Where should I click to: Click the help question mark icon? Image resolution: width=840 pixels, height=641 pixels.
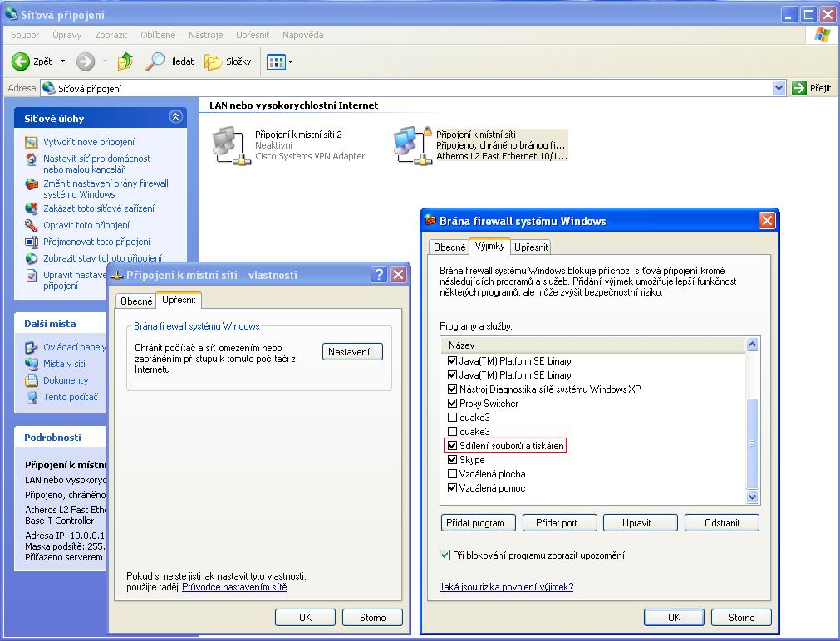click(x=379, y=275)
